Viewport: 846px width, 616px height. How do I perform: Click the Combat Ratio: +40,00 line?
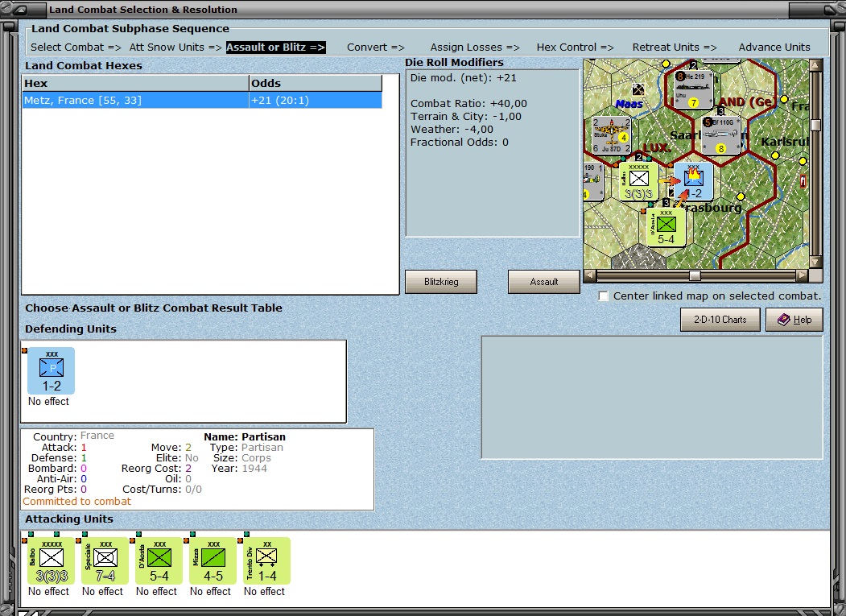tap(468, 104)
